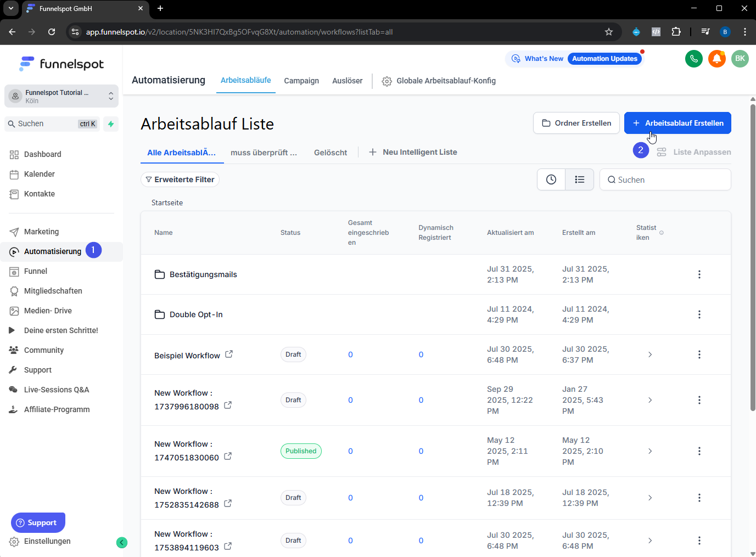Expand the Funnelspot Tutorial account switcher
This screenshot has height=557, width=756.
coord(61,96)
